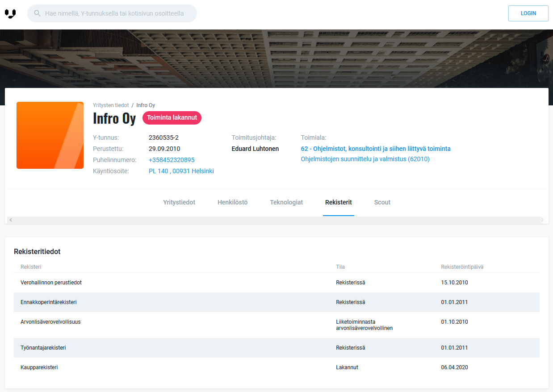Select the Rekisterit tab

pos(338,202)
